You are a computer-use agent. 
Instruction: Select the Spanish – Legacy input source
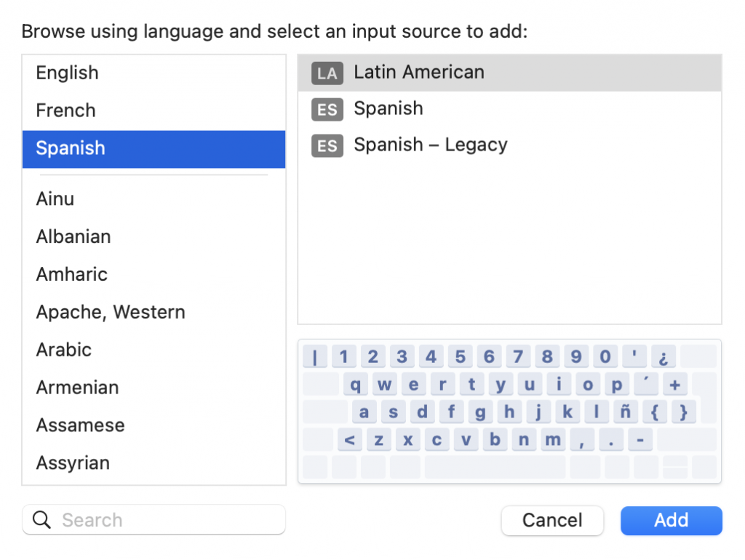point(430,145)
